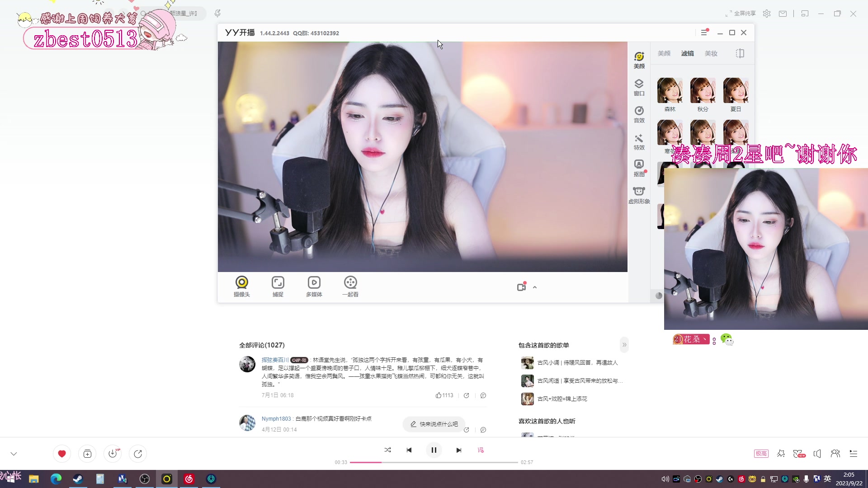This screenshot has width=868, height=488.
Task: Open the 音效 sound effects panel
Action: click(639, 114)
